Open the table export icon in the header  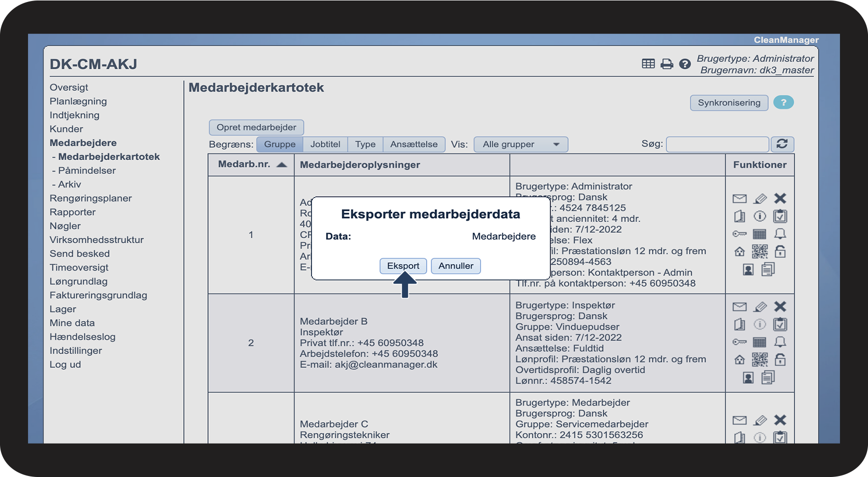coord(648,64)
